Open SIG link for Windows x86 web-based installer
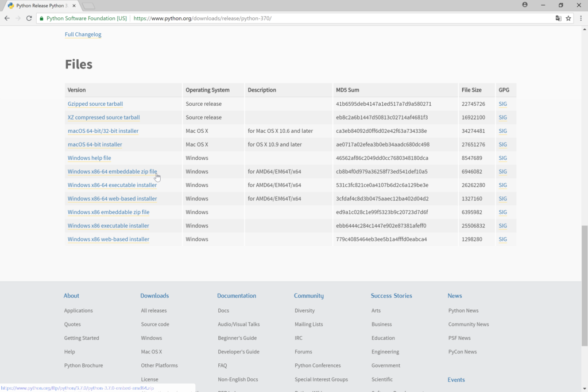588x392 pixels. [503, 239]
